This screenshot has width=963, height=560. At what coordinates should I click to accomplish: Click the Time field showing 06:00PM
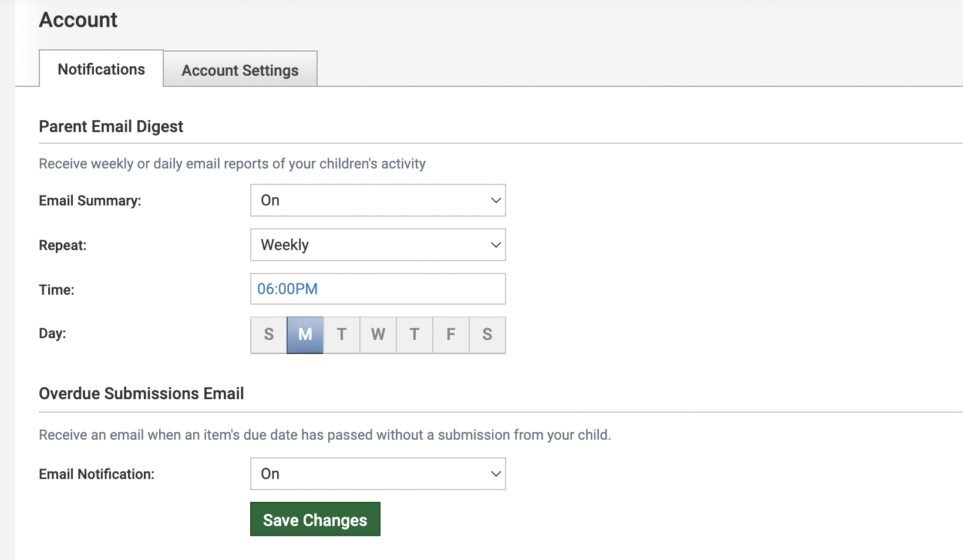pos(378,289)
